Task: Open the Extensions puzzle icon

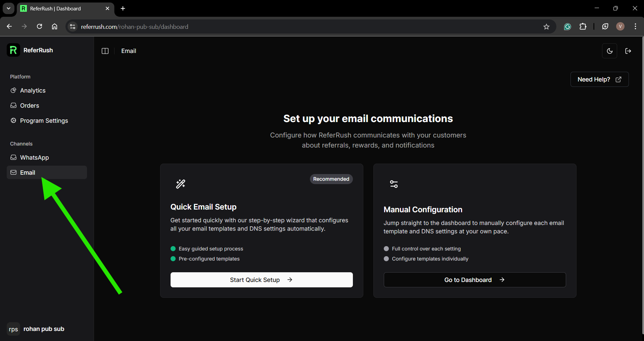Action: 583,26
